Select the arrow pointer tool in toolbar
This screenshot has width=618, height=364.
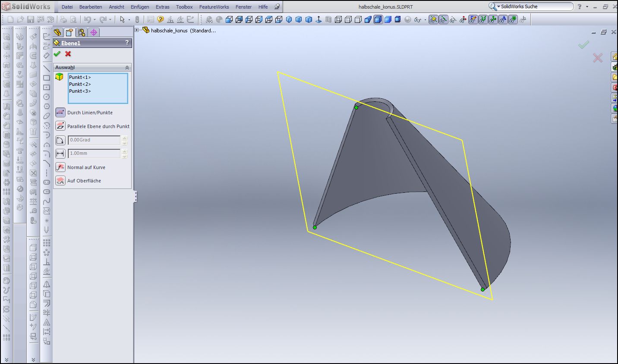click(123, 19)
